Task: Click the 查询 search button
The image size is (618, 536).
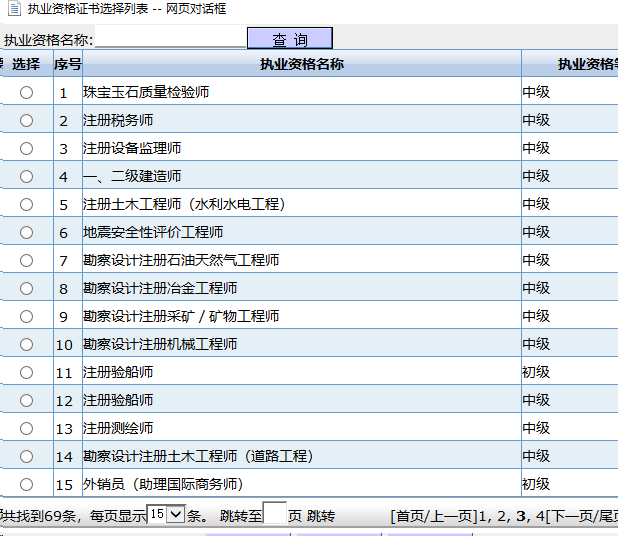Action: click(290, 38)
